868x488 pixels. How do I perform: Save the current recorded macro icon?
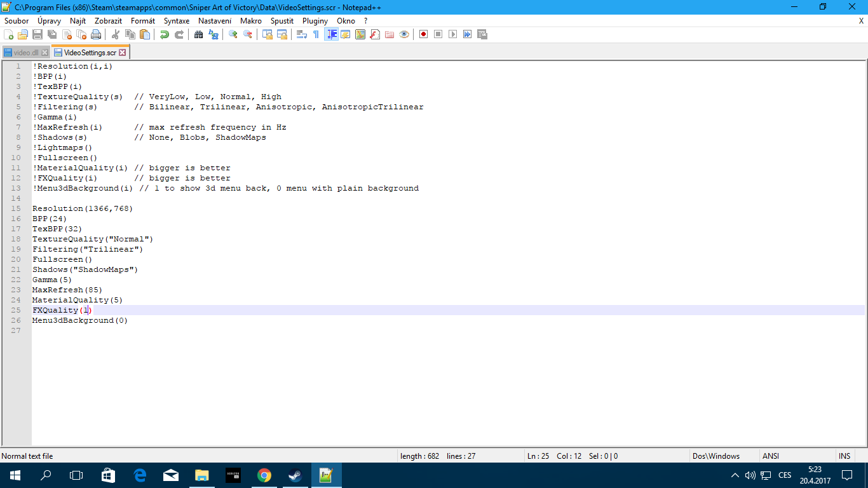coord(482,34)
